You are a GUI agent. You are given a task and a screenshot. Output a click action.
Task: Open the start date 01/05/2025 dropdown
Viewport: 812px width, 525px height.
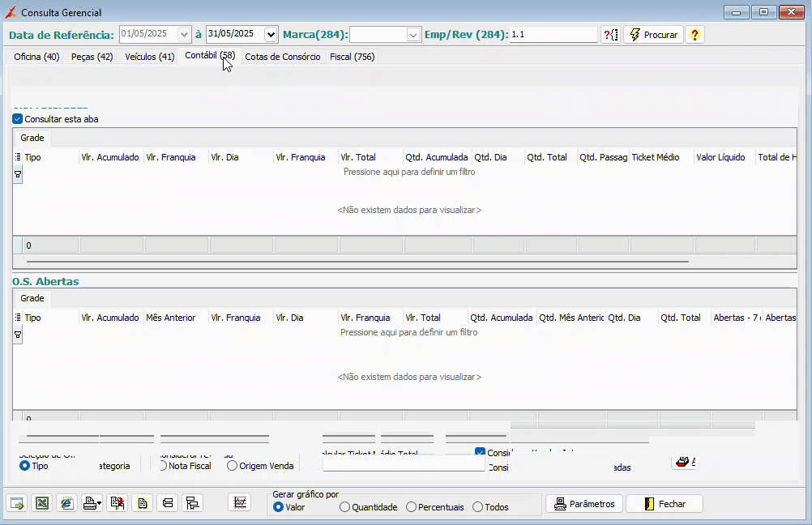[184, 35]
